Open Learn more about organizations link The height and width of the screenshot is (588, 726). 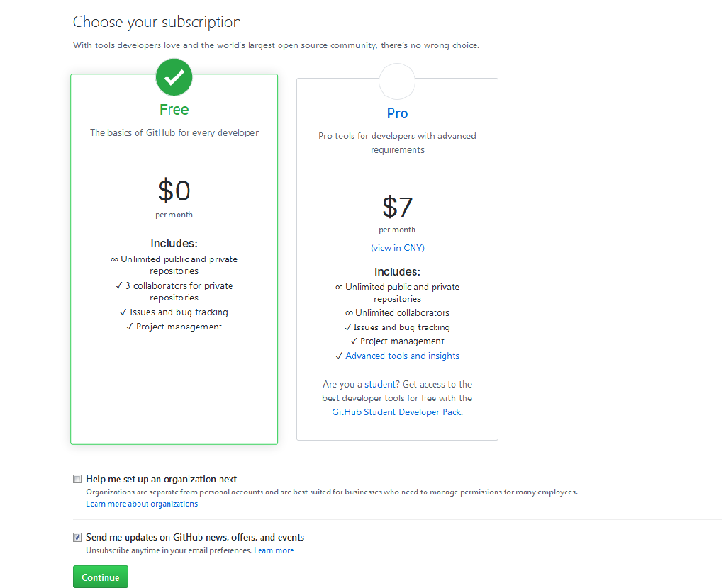click(x=142, y=504)
